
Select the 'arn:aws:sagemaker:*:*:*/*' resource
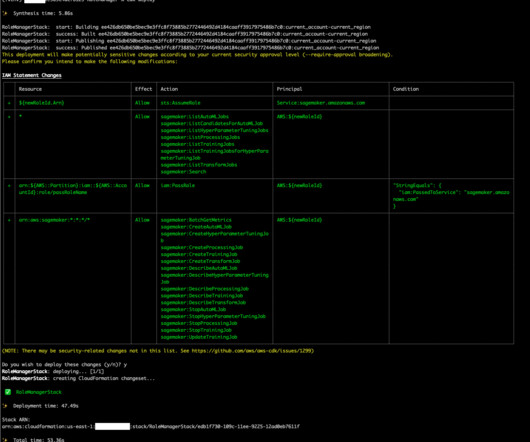(54, 220)
